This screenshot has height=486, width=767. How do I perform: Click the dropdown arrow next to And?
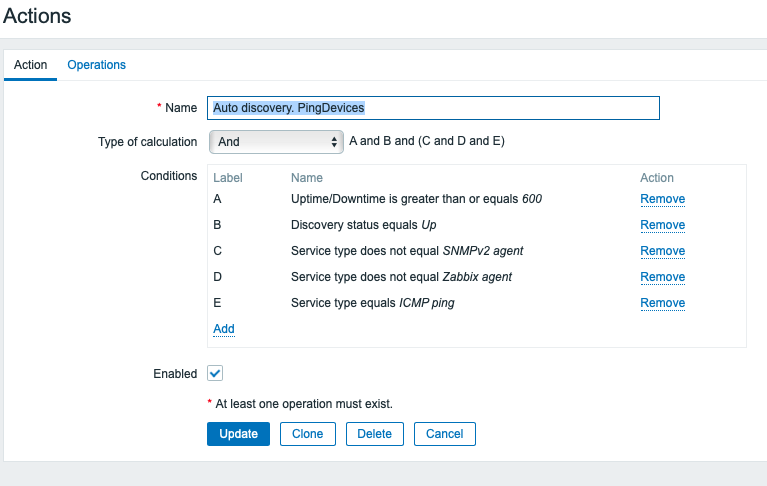[335, 142]
